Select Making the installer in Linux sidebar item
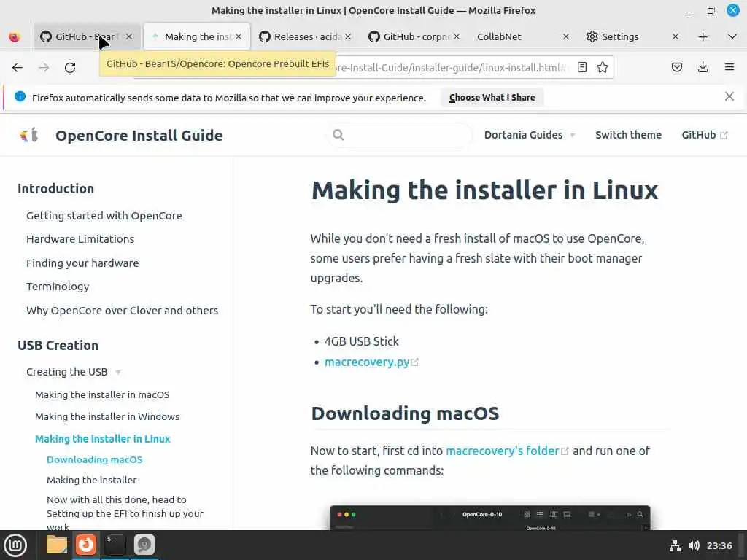The image size is (747, 560). 102,439
